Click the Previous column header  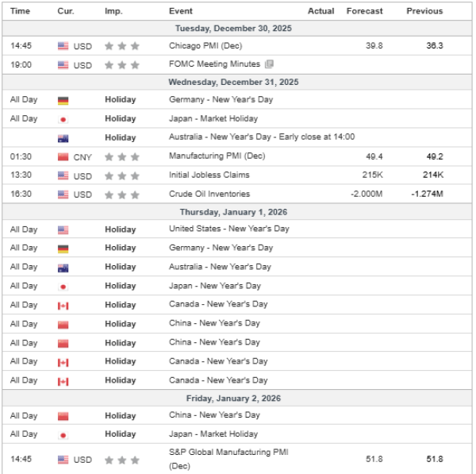[424, 11]
